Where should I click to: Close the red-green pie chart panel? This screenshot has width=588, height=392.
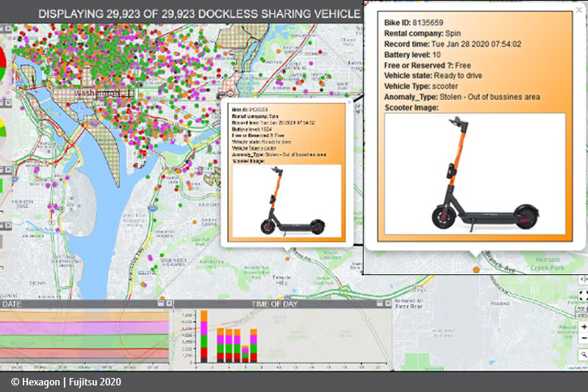pos(8,29)
